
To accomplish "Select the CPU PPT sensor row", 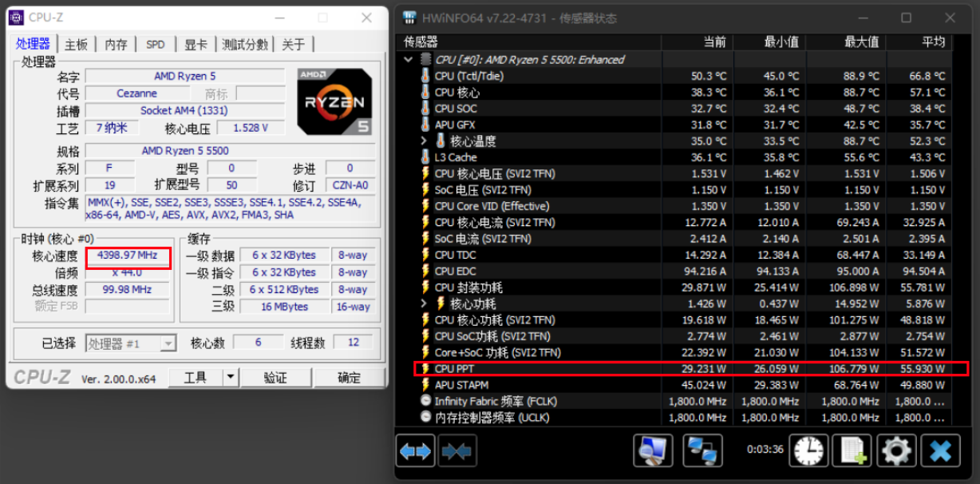I will tap(559, 369).
